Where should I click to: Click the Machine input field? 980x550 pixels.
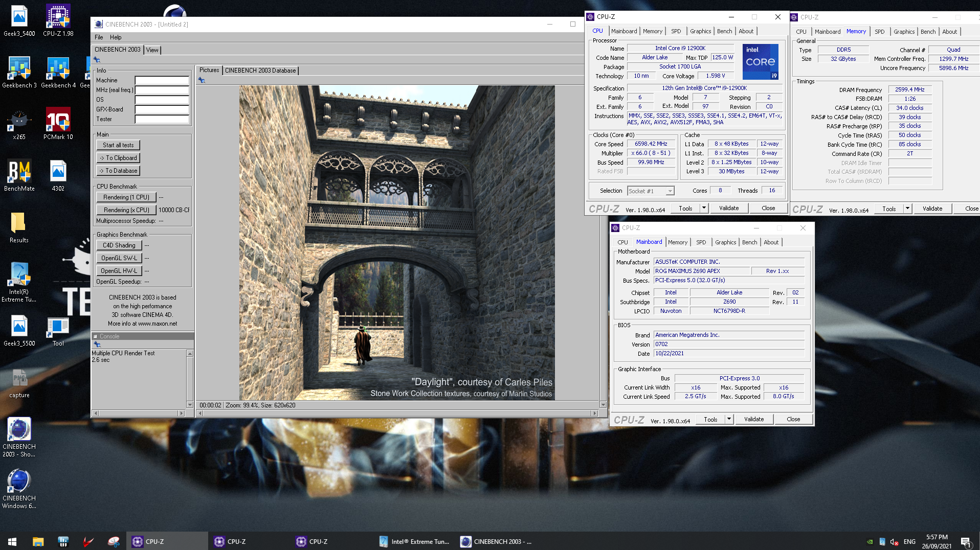pyautogui.click(x=162, y=80)
